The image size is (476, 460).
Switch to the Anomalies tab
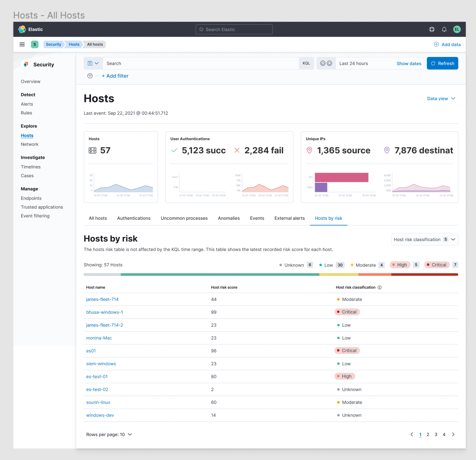click(229, 218)
